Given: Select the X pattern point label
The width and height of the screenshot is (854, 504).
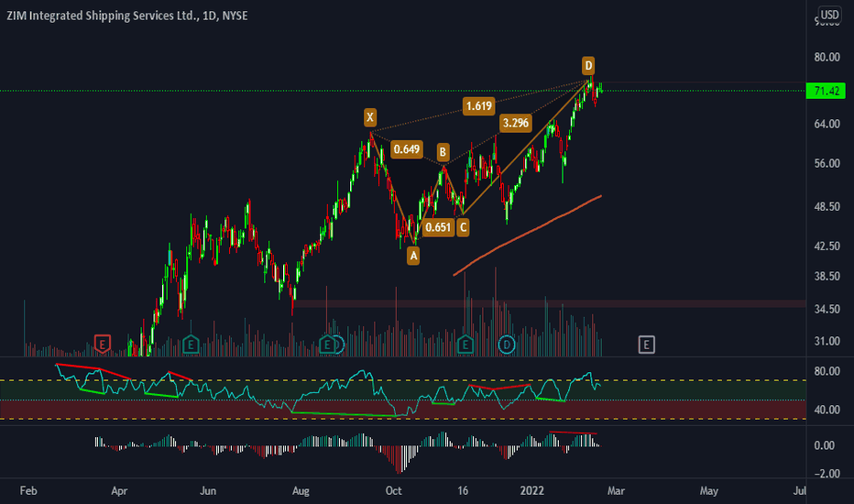Looking at the screenshot, I should pyautogui.click(x=370, y=117).
